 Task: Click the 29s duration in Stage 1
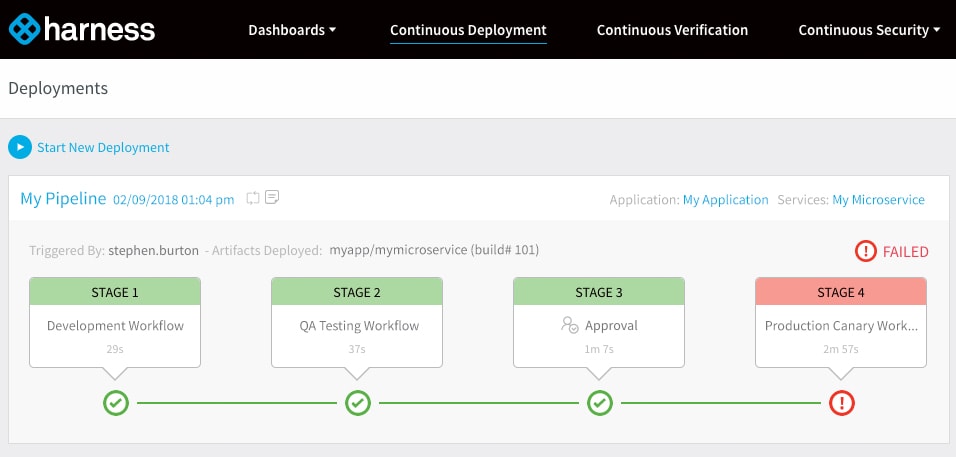pos(115,349)
